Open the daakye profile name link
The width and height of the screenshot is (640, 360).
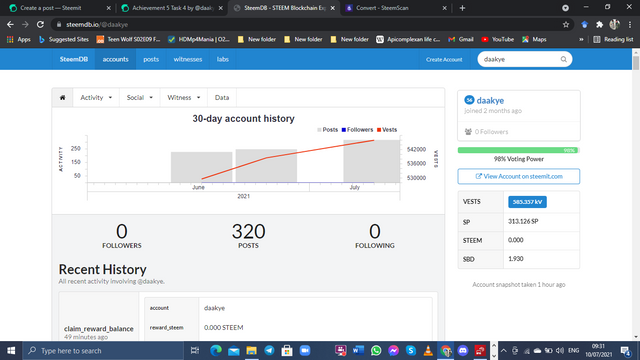490,100
